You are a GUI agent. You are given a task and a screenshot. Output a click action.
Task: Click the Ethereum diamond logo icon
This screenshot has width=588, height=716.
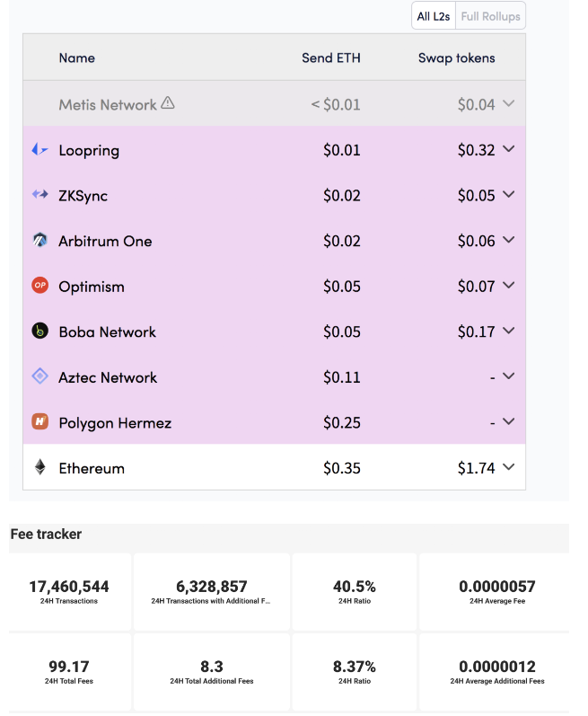pos(40,466)
